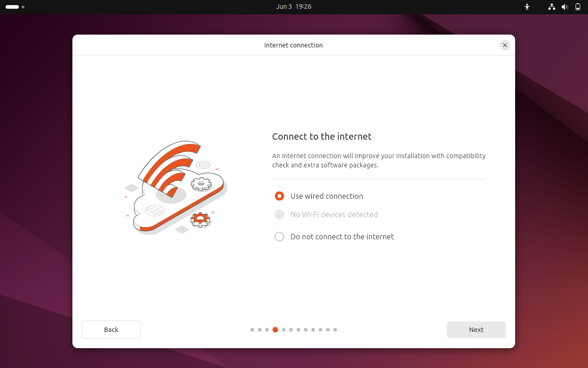Open the volume speaker icon in top bar
The image size is (588, 368).
(x=564, y=7)
